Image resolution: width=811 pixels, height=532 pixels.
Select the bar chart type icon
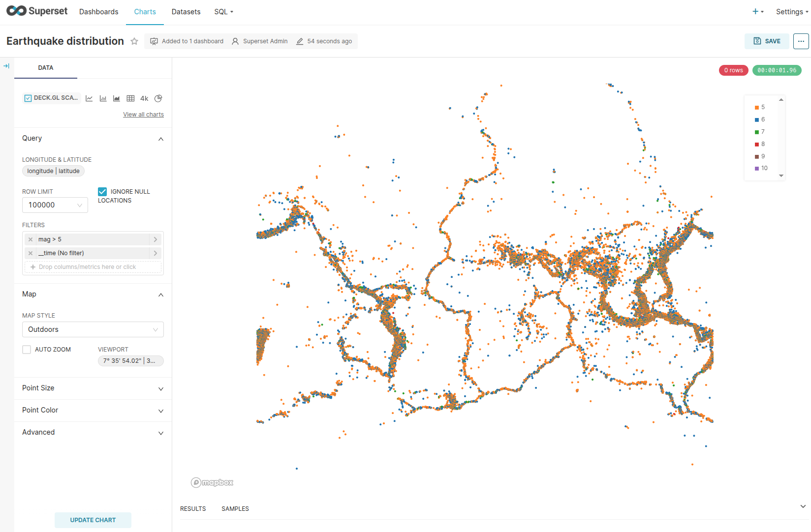pyautogui.click(x=103, y=98)
